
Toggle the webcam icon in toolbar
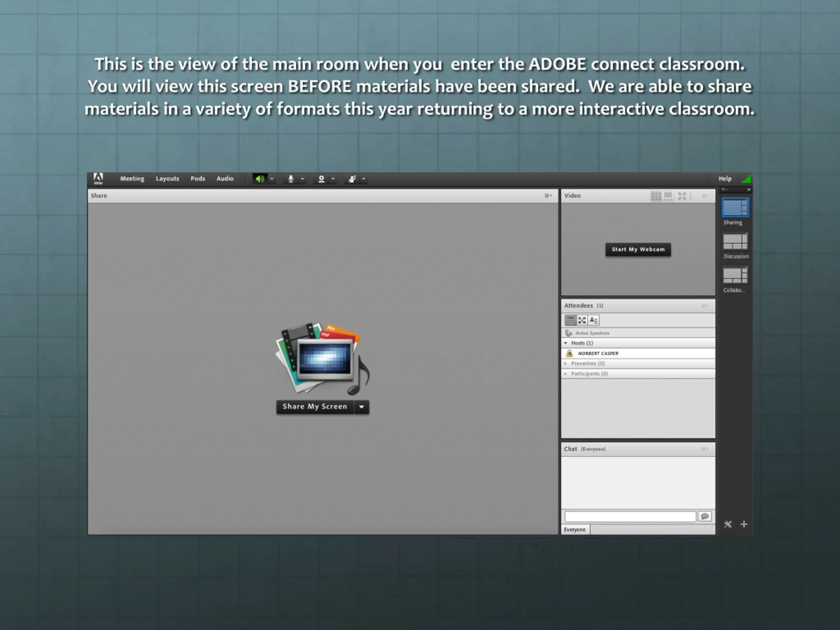321,179
